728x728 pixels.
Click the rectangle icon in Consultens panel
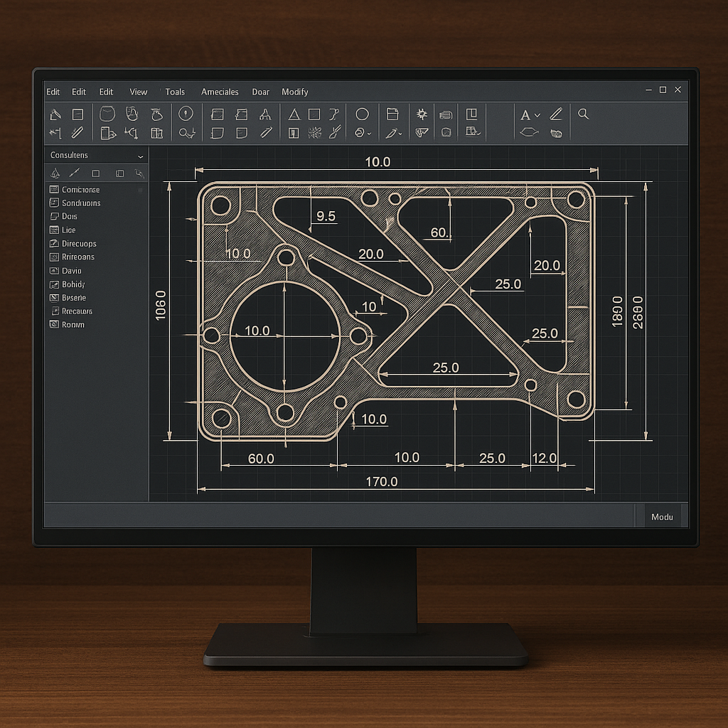pyautogui.click(x=96, y=173)
